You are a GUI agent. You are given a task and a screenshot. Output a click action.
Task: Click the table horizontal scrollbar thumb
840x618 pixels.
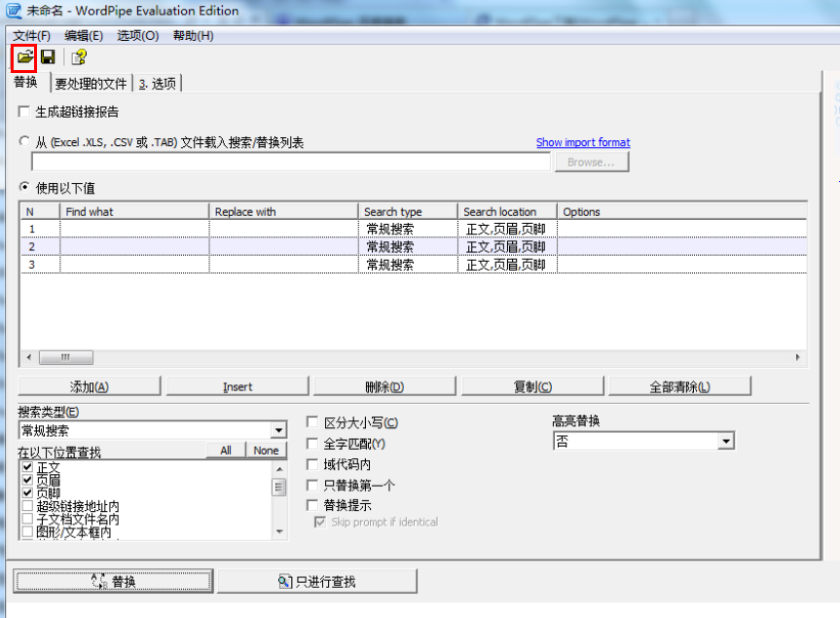coord(66,357)
